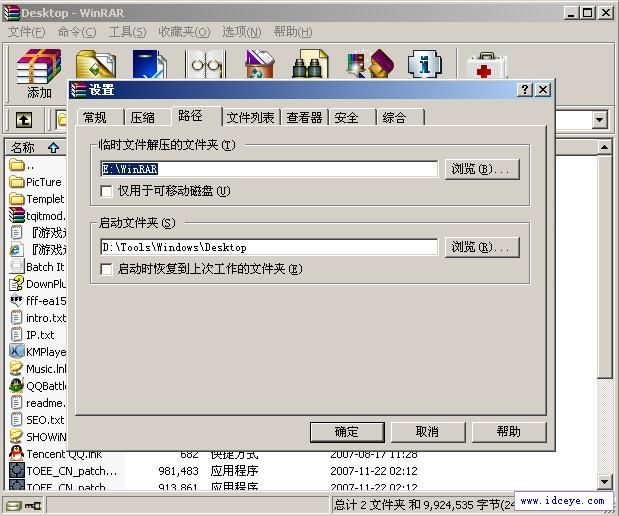Switch to the 查看器 tab

pos(304,117)
